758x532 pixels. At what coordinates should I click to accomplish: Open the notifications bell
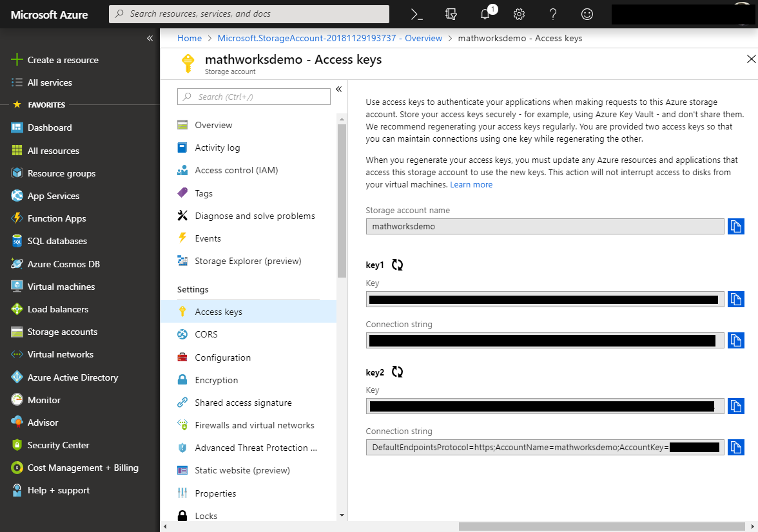click(486, 14)
